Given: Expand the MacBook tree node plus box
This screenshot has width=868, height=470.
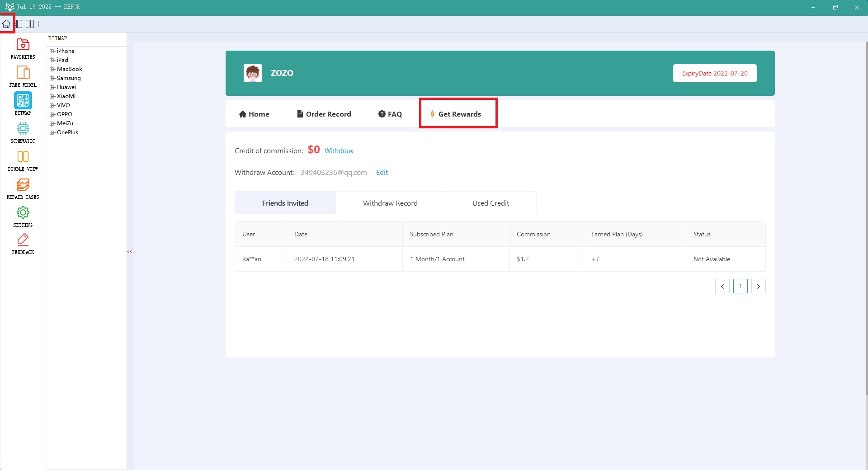Looking at the screenshot, I should (x=52, y=69).
